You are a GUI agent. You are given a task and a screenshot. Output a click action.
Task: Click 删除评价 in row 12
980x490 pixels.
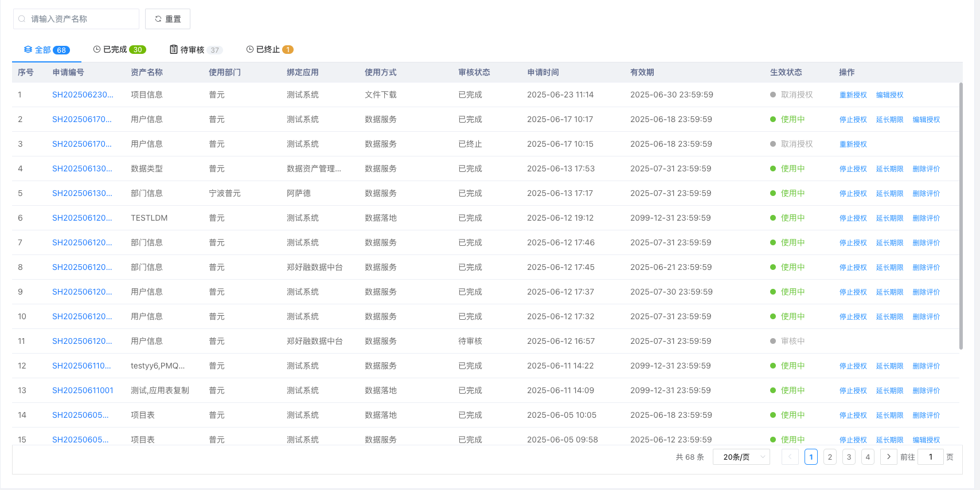[926, 366]
